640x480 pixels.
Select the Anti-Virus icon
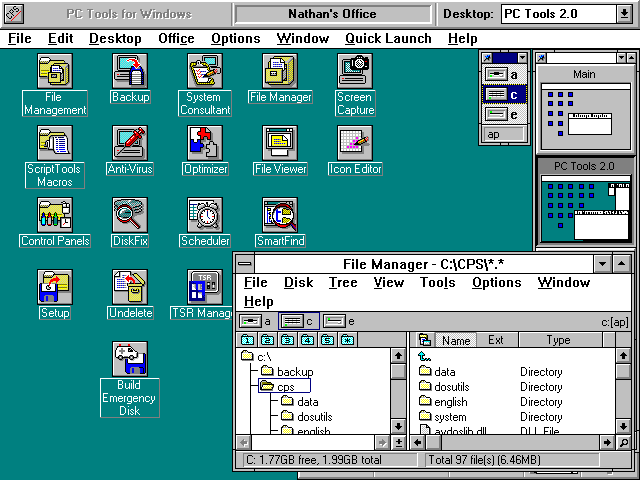coord(130,143)
